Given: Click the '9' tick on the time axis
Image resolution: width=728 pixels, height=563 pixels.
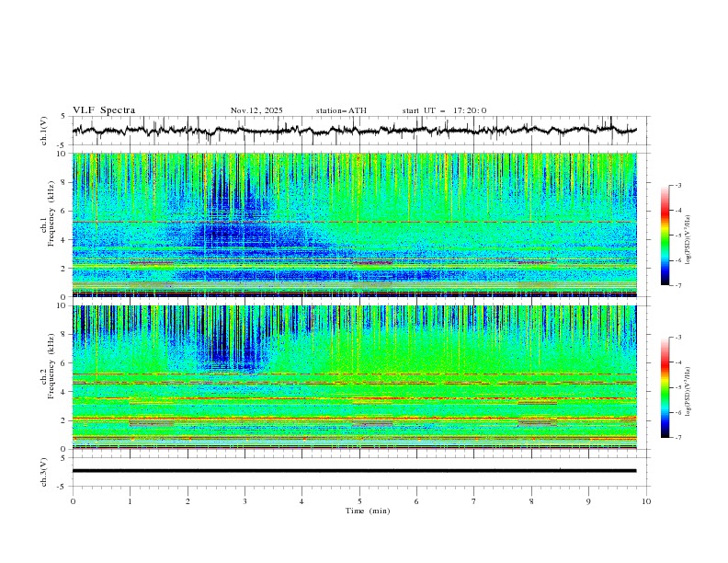Looking at the screenshot, I should pyautogui.click(x=588, y=501).
